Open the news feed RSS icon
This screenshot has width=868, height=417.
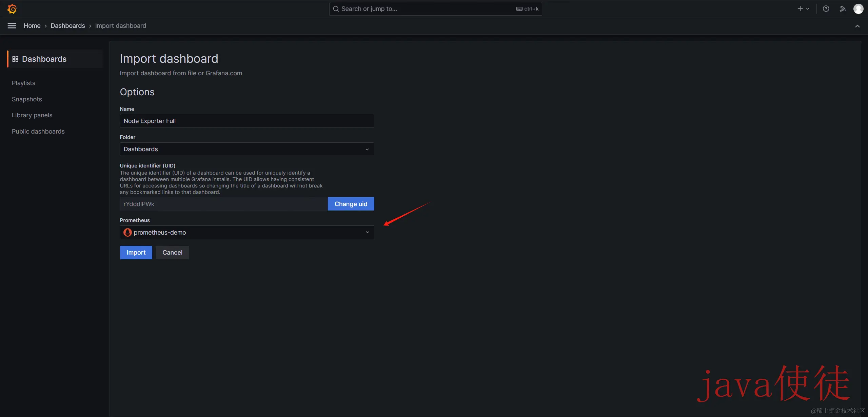pos(843,9)
